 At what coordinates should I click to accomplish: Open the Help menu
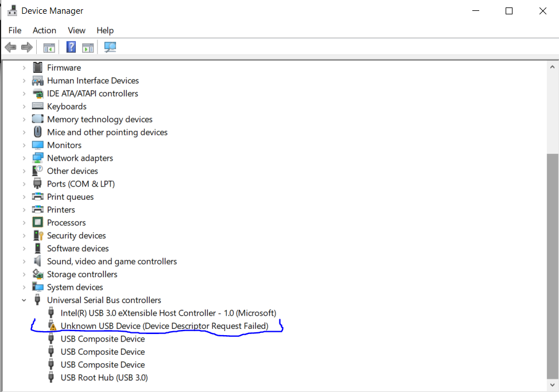tap(105, 30)
